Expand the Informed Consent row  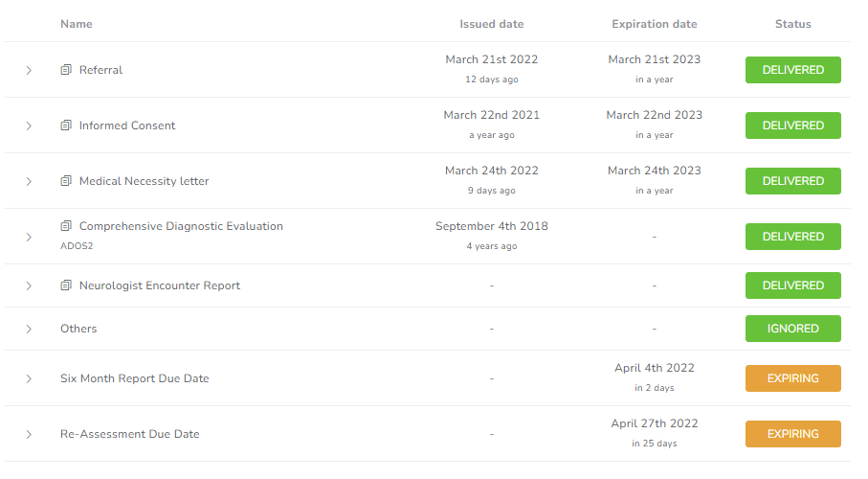(x=29, y=125)
